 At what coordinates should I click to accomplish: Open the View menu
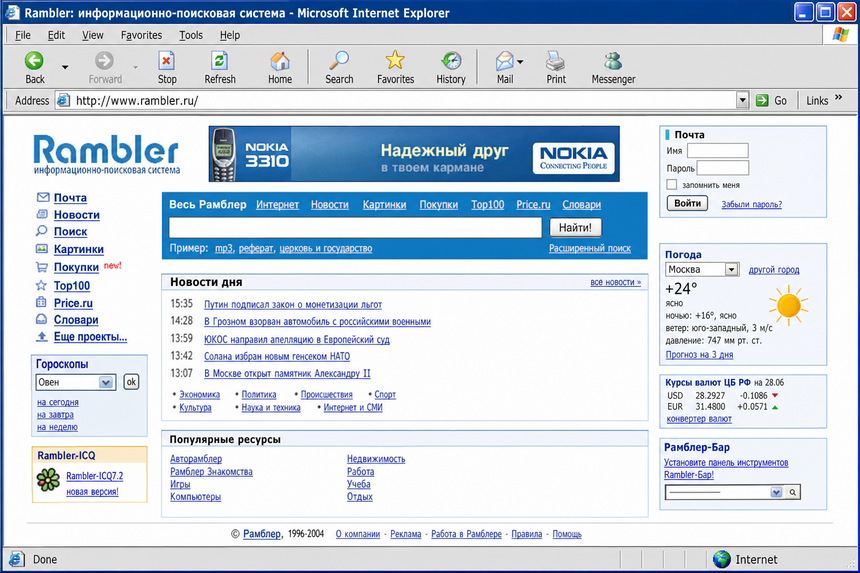pos(93,35)
